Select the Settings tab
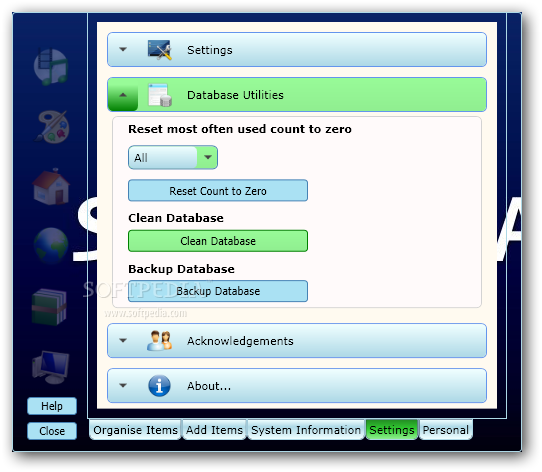 click(392, 430)
